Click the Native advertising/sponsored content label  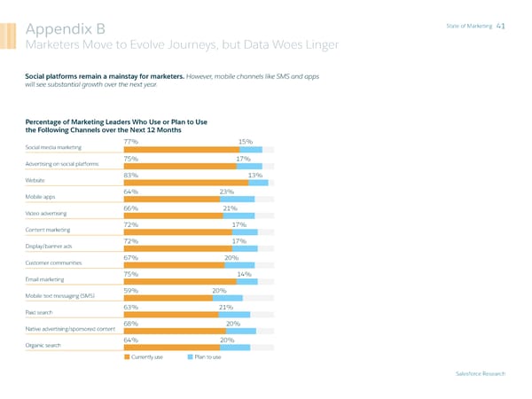point(71,329)
